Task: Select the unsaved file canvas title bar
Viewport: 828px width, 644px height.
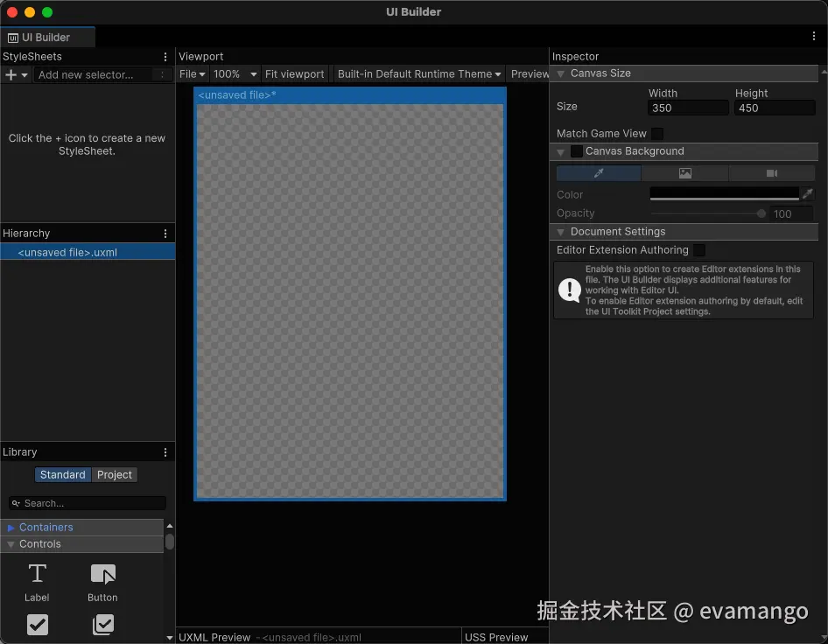Action: tap(350, 95)
